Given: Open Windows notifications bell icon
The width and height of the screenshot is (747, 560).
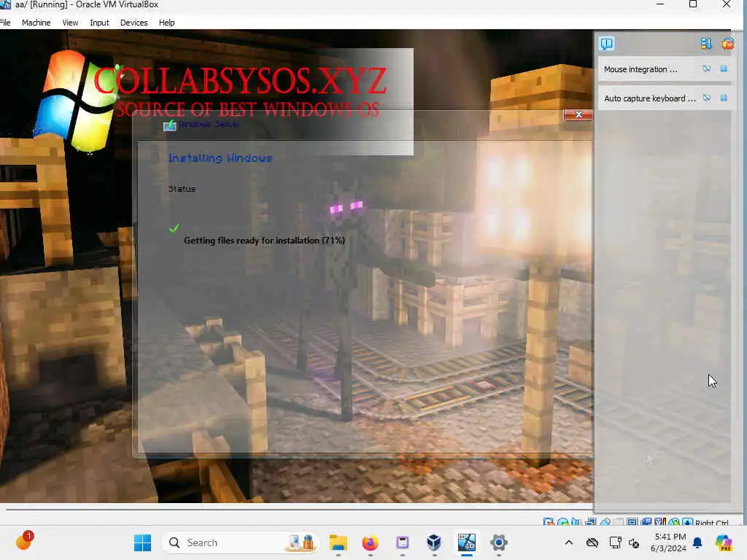Looking at the screenshot, I should pyautogui.click(x=697, y=542).
